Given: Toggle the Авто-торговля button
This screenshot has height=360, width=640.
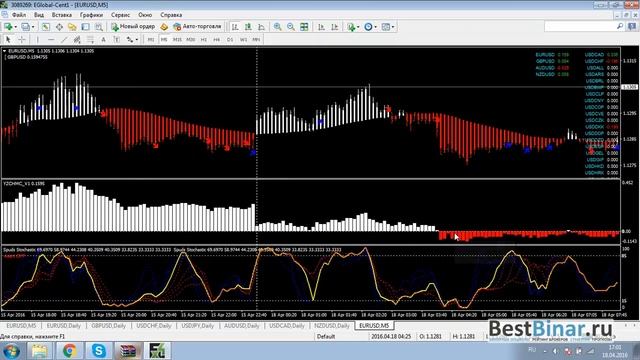Looking at the screenshot, I should [197, 27].
